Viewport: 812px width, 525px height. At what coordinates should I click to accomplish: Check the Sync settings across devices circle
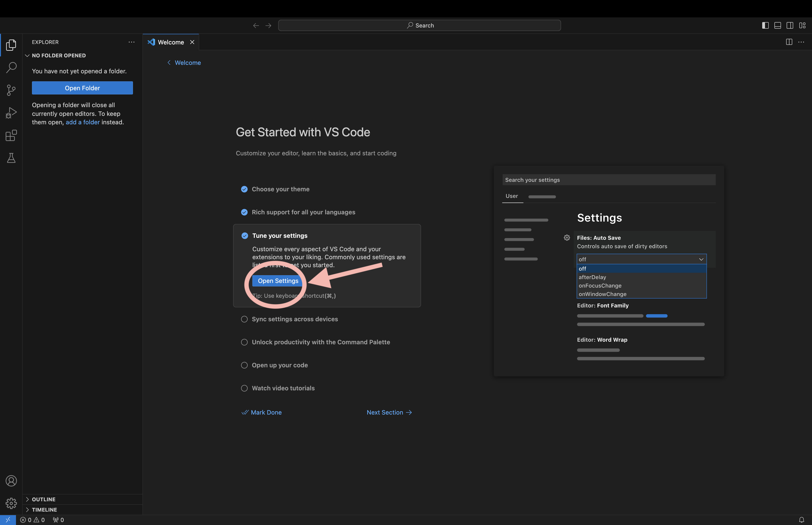pyautogui.click(x=244, y=319)
